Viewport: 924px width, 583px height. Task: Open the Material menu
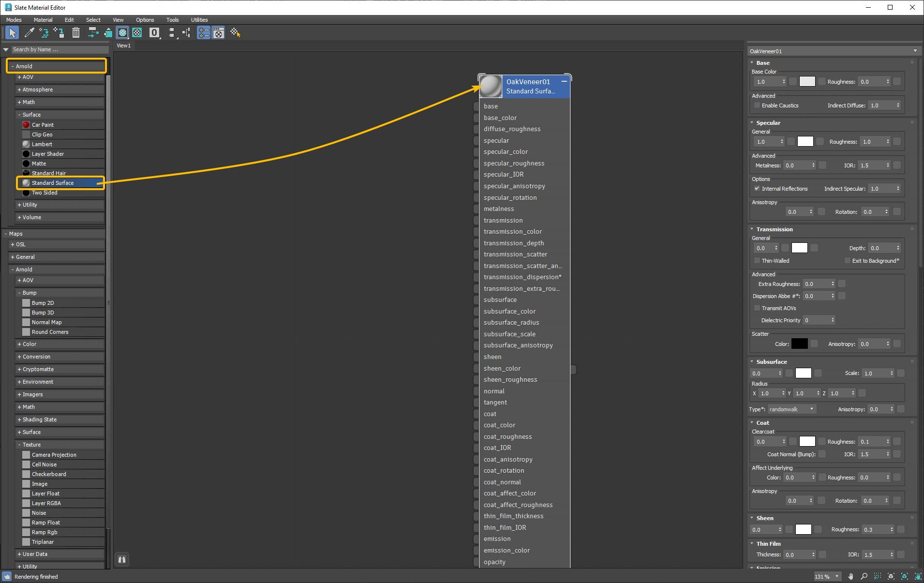[x=43, y=20]
